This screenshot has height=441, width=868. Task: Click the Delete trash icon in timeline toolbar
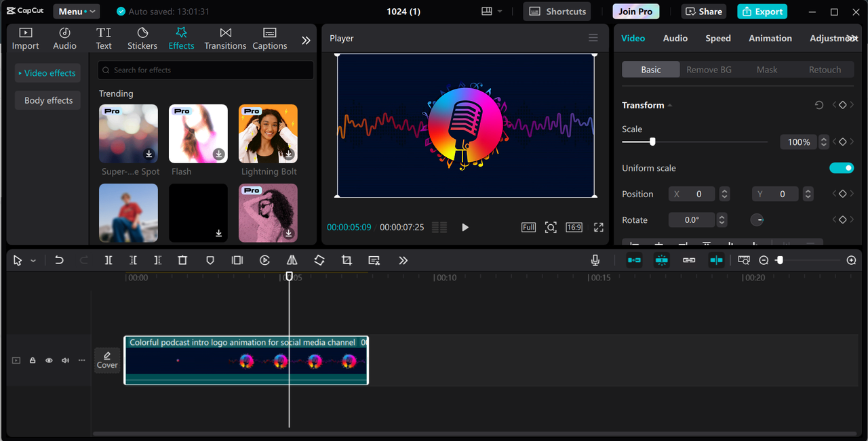coord(182,260)
